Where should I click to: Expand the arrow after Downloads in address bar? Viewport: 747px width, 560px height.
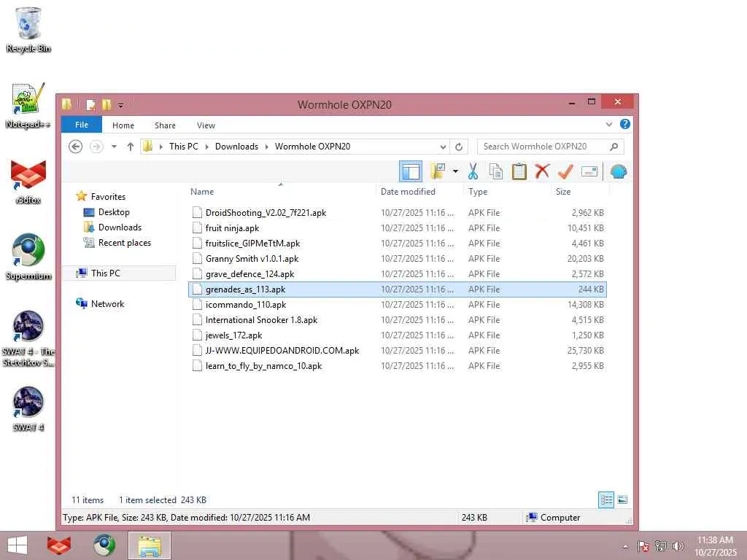[x=266, y=147]
